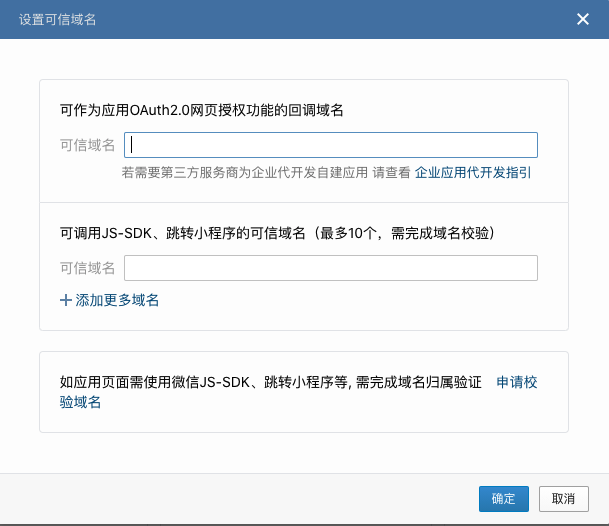Open the 申请校验域名 link
Screen dimensions: 609x526
click(x=517, y=382)
